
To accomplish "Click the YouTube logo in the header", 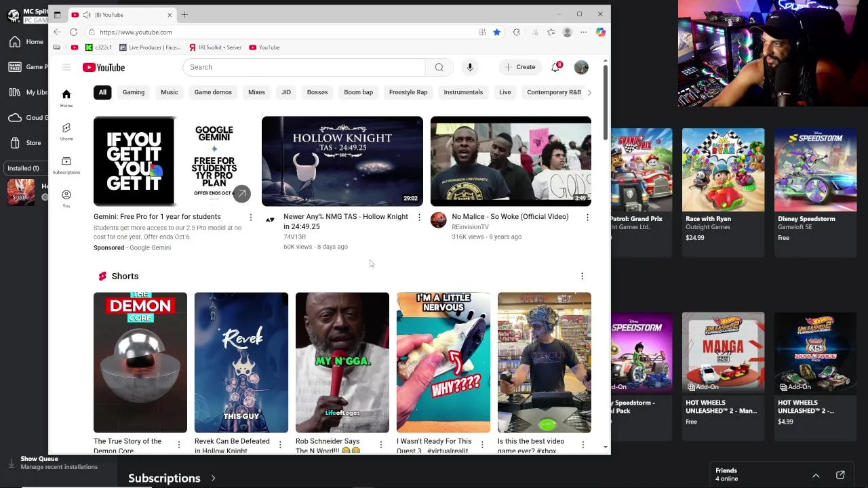I will (104, 67).
